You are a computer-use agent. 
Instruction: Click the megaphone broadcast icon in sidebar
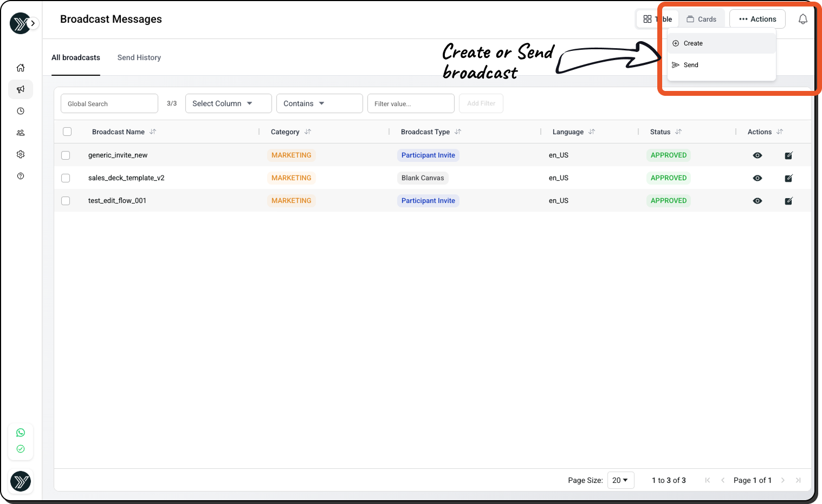21,89
